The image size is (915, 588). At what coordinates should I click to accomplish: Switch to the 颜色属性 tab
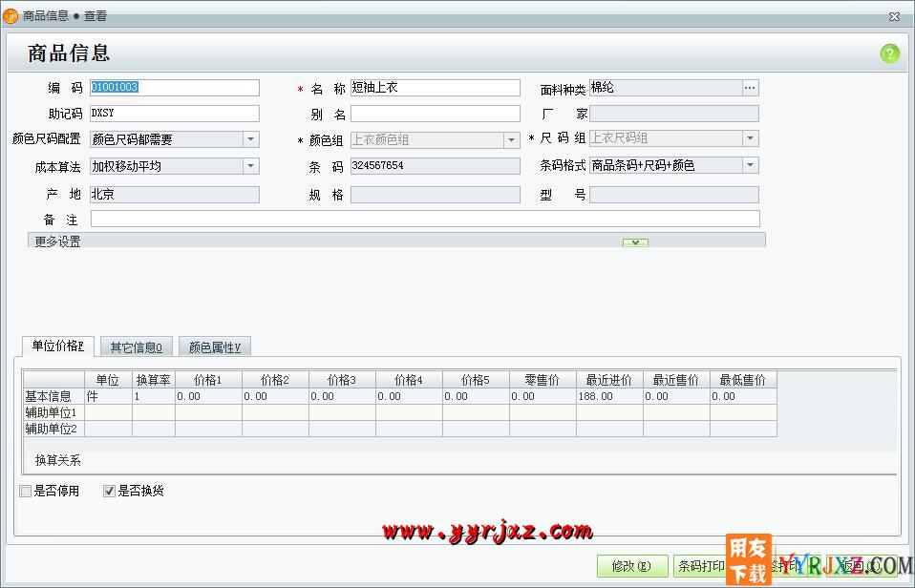coord(214,347)
